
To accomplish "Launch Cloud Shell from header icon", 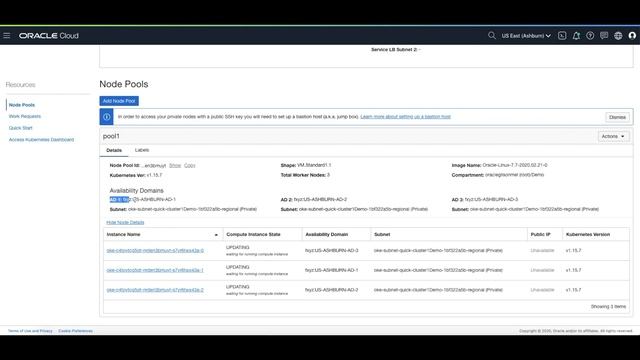I will (562, 36).
